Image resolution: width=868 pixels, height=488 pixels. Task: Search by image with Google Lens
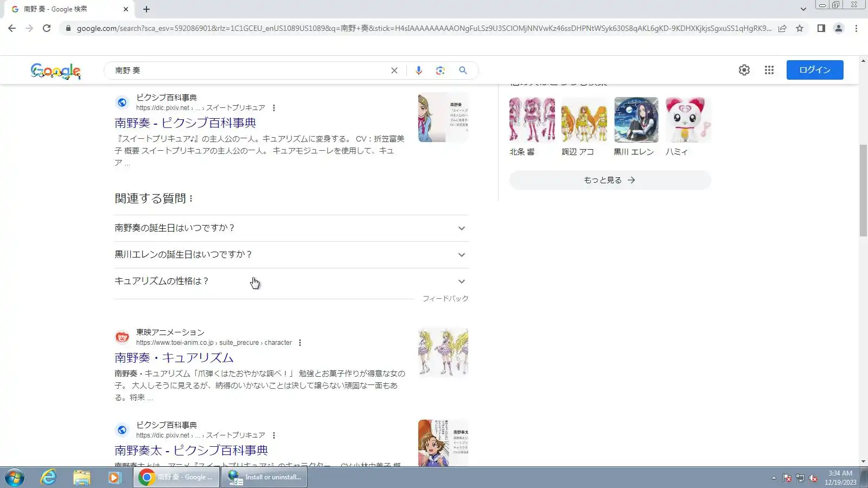(x=441, y=70)
